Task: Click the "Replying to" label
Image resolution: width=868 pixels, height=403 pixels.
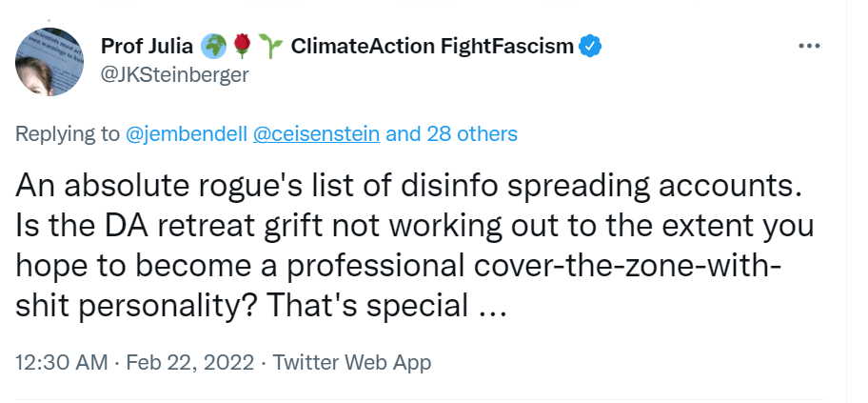Action: coord(68,133)
